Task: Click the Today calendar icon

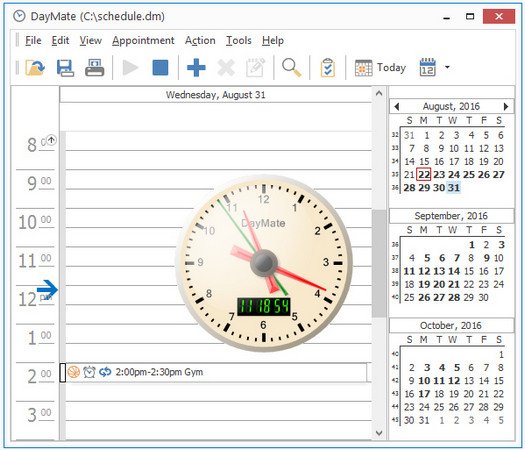Action: 363,68
